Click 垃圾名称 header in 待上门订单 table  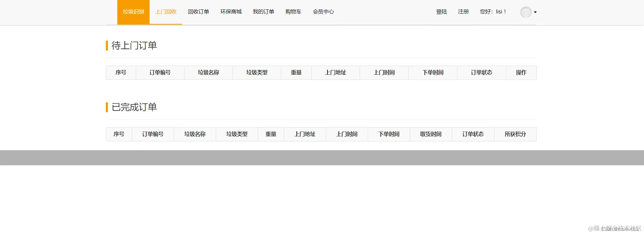(x=208, y=73)
